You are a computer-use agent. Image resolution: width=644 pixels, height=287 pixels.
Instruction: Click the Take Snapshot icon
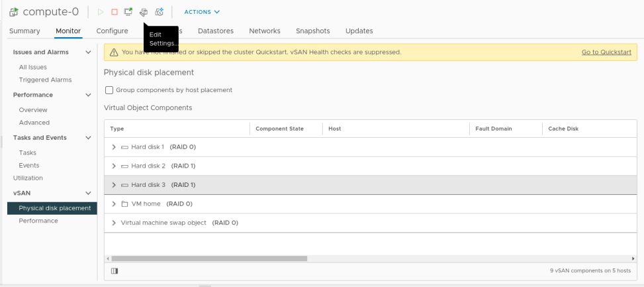(159, 12)
